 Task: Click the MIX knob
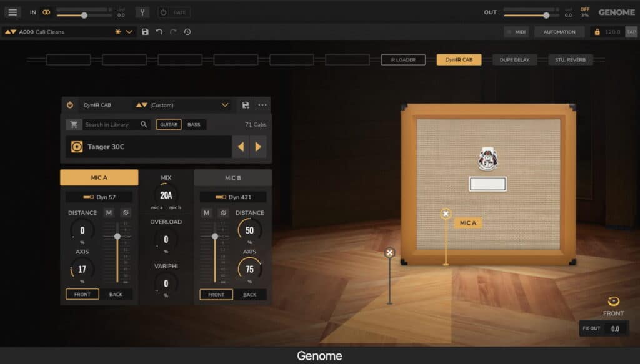point(166,195)
